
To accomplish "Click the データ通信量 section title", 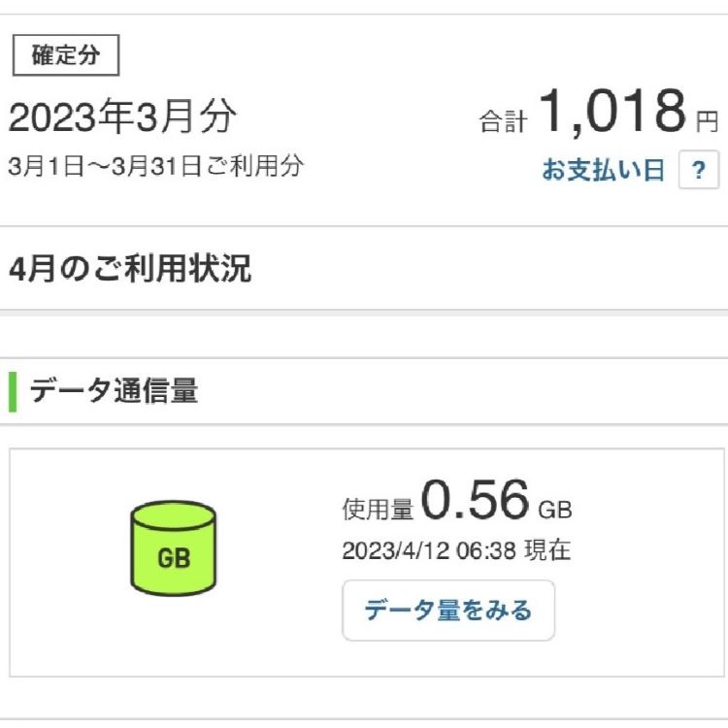I will (115, 391).
